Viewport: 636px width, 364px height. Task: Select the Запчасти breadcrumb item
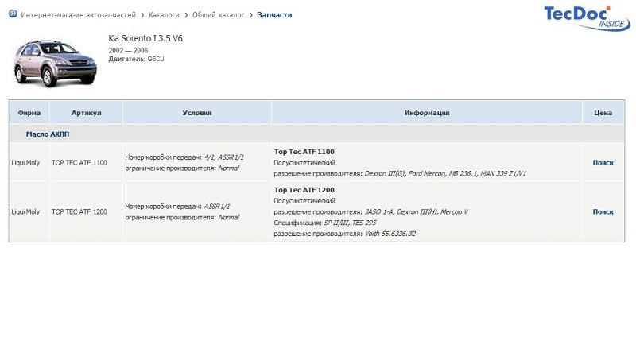(274, 15)
